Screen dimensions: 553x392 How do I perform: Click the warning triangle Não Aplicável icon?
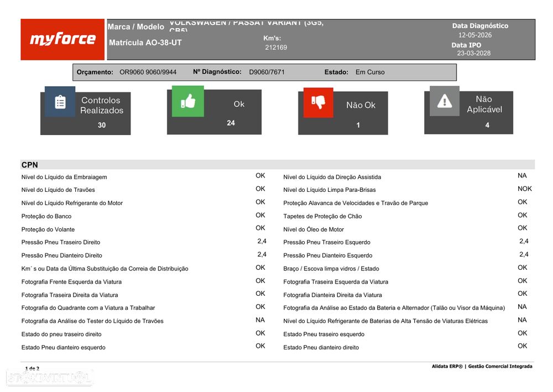pos(445,101)
